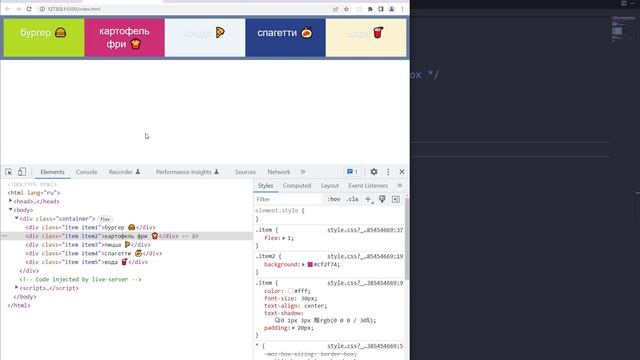Screen dimensions: 640x360
Task: Expand the flex shorthand property triangle
Action: click(284, 238)
